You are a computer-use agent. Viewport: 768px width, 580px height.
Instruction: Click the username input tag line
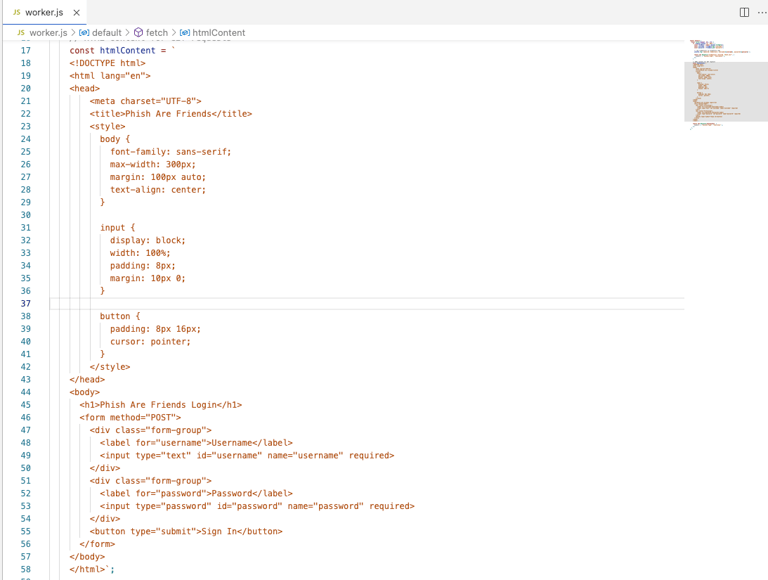247,456
